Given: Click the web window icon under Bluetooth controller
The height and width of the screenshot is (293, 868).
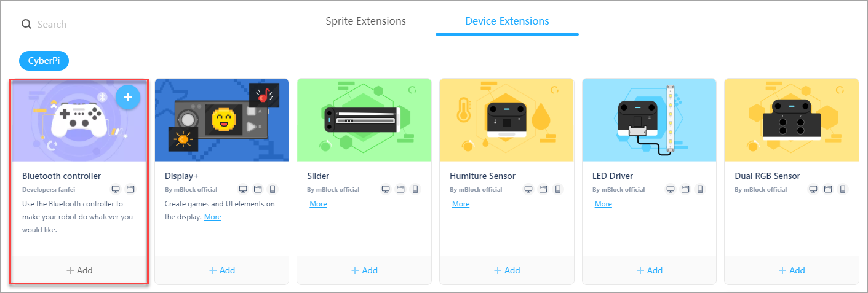Looking at the screenshot, I should tap(130, 189).
